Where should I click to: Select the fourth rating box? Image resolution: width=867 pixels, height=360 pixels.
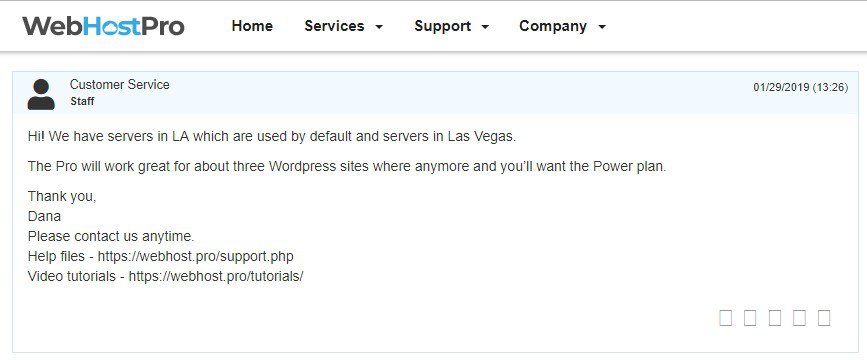coord(799,318)
